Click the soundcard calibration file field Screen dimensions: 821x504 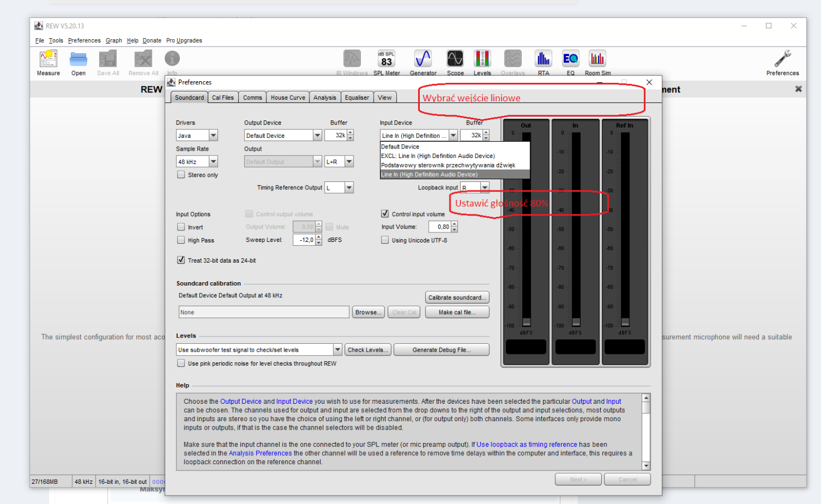tap(264, 312)
